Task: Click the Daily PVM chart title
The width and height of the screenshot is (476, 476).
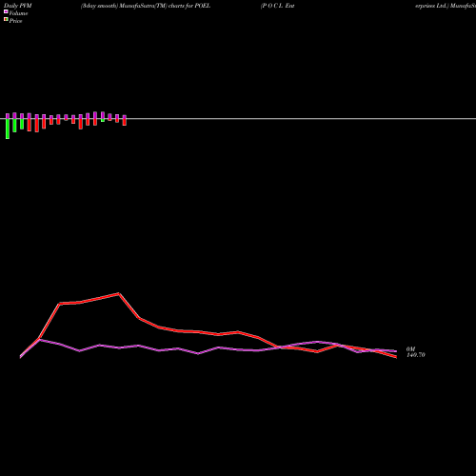Action: (18, 6)
